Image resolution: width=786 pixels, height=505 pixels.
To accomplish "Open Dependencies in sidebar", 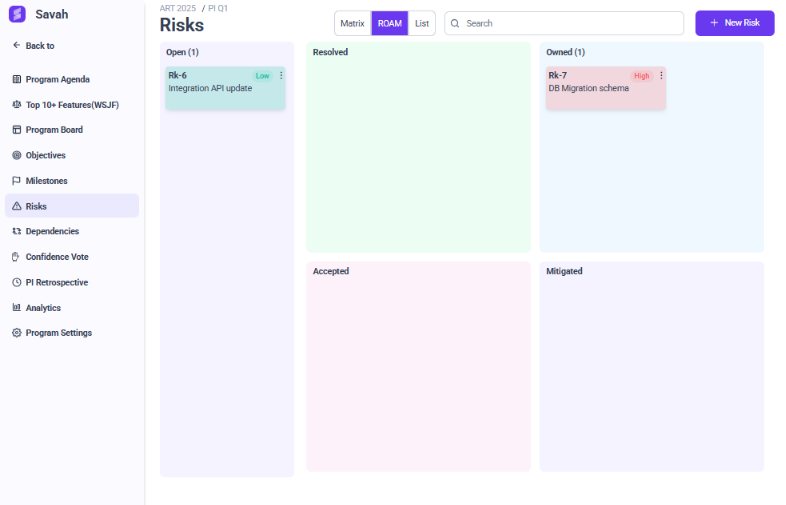I will (52, 231).
